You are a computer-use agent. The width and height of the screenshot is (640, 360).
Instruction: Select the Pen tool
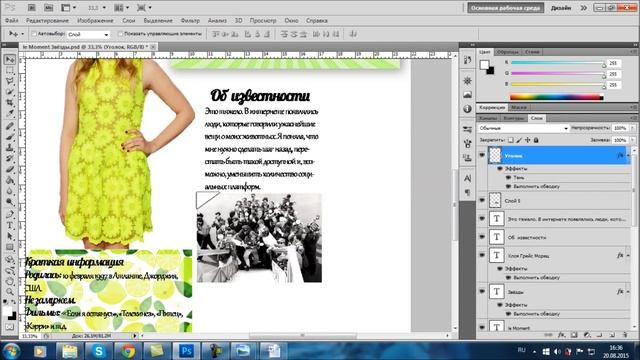pos(10,214)
